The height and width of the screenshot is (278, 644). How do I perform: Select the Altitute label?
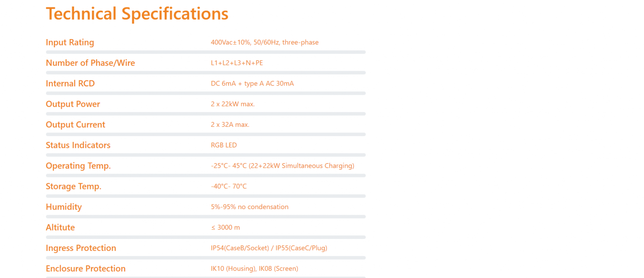(x=60, y=227)
